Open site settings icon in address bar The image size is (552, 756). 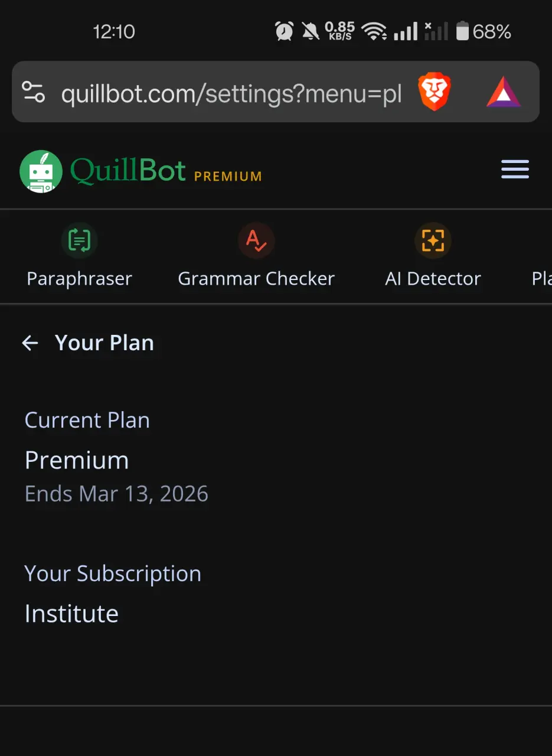point(33,92)
